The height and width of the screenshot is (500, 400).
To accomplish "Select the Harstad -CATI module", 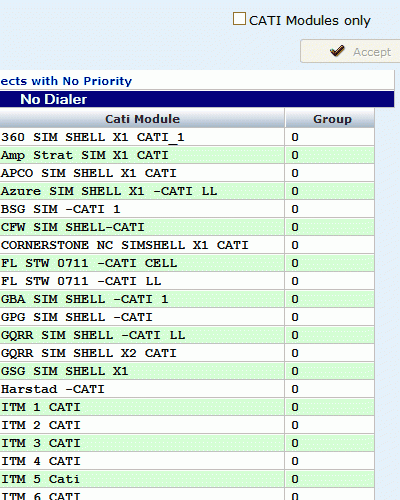I will tap(187, 389).
